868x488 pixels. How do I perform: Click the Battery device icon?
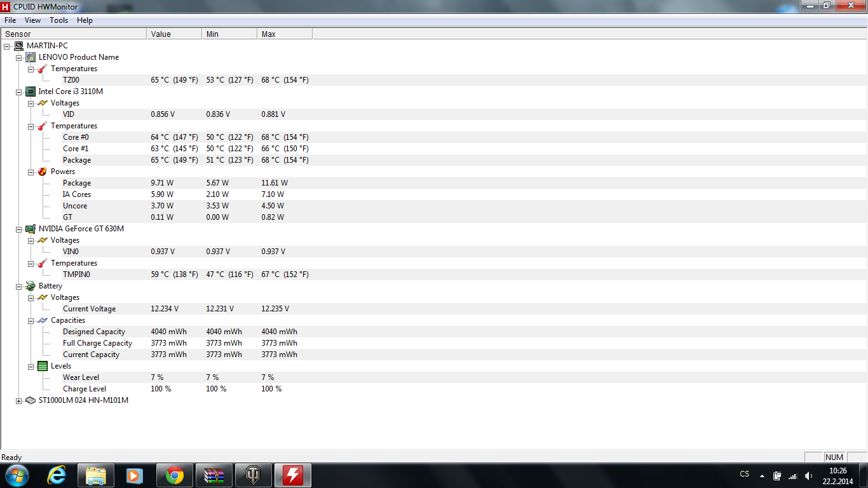point(31,286)
